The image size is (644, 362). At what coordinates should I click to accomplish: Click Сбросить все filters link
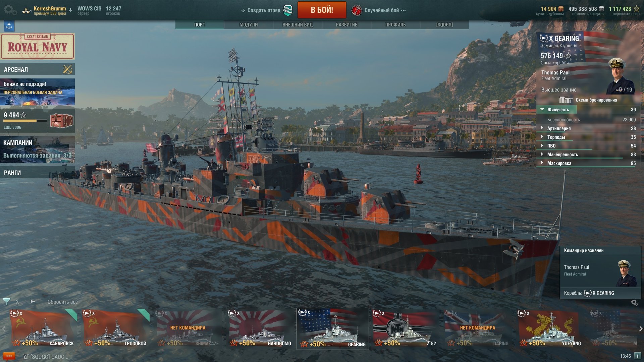click(63, 302)
